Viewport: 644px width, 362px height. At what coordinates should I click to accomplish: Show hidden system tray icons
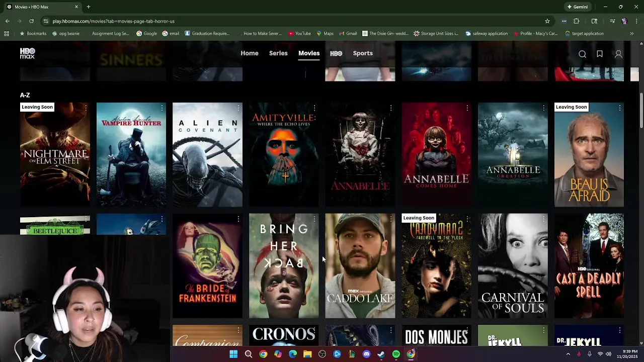[568, 354]
